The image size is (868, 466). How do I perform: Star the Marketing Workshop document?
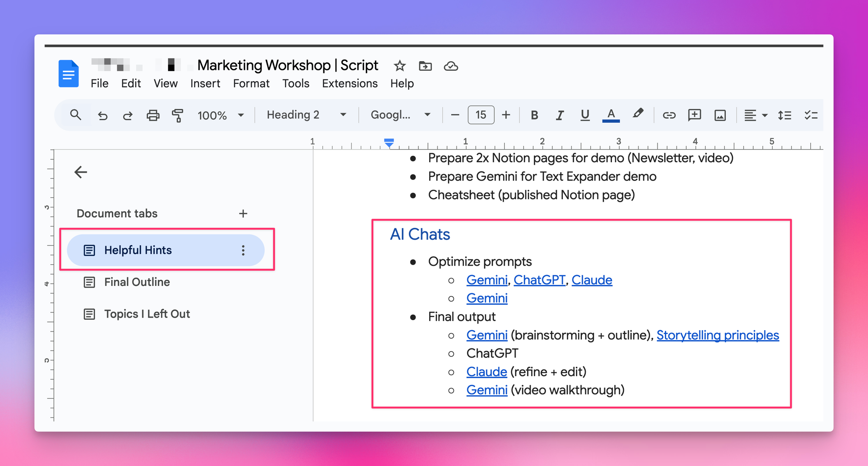coord(399,66)
